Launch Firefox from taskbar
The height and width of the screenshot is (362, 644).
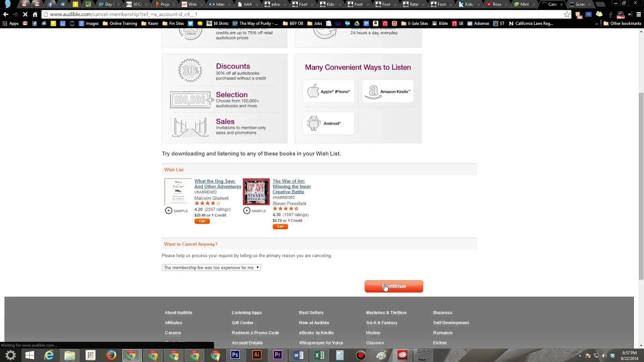point(111,355)
